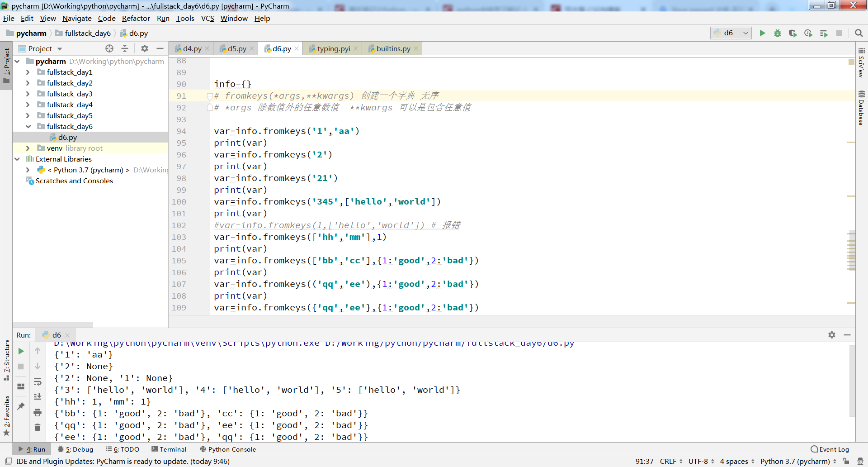Collapse the fullstack_day6 folder
Screen dimensions: 868x467
[28, 126]
